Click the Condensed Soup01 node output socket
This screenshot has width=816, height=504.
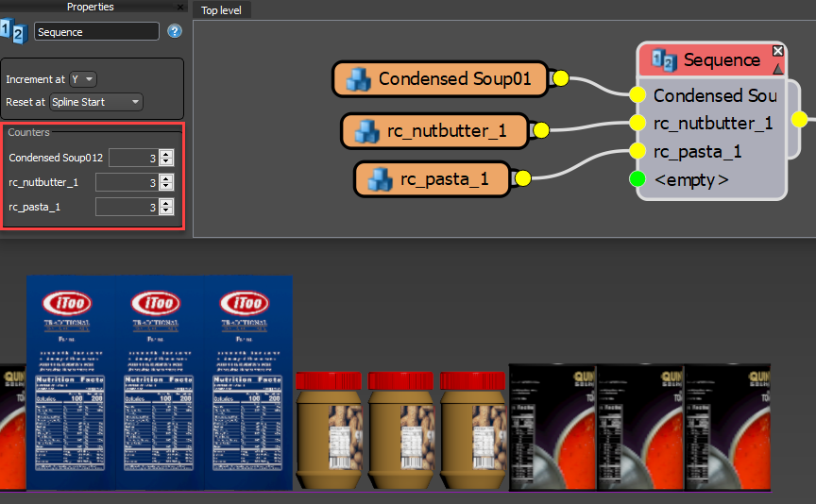coord(559,79)
